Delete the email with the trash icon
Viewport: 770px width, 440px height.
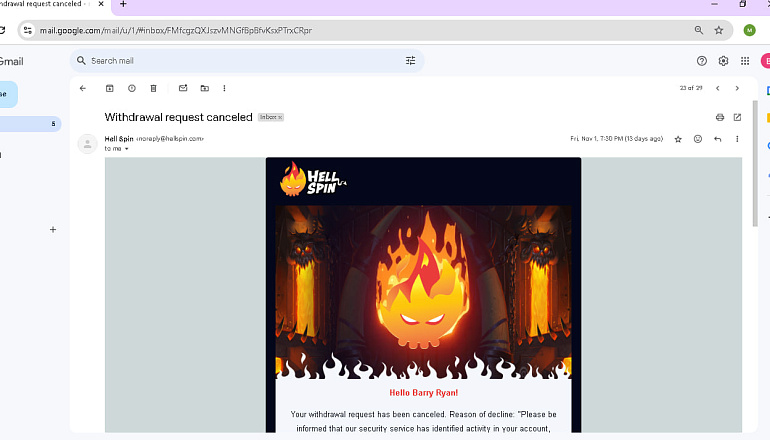(153, 88)
